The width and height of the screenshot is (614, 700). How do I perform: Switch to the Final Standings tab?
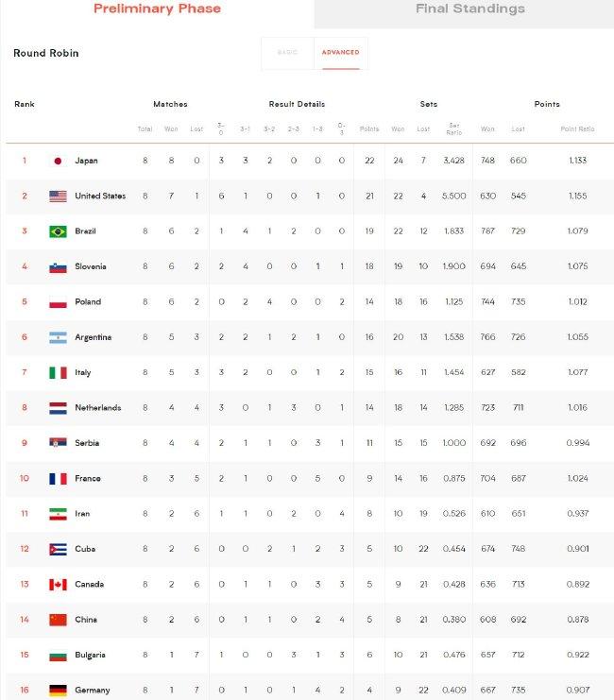pyautogui.click(x=470, y=9)
